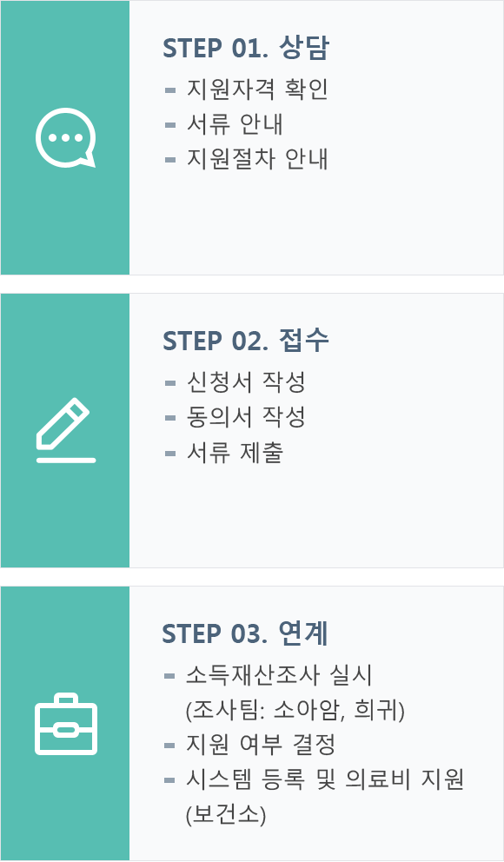Click the speech bubble consultation icon

click(65, 137)
